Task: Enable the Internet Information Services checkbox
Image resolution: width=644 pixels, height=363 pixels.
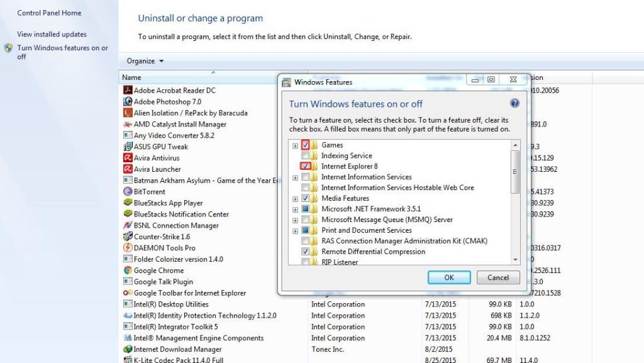Action: click(305, 177)
